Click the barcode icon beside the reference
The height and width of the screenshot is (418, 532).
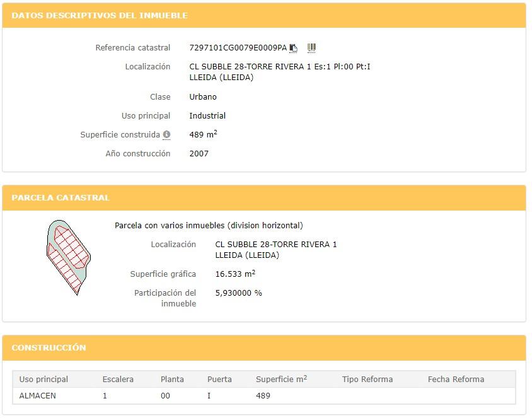311,47
